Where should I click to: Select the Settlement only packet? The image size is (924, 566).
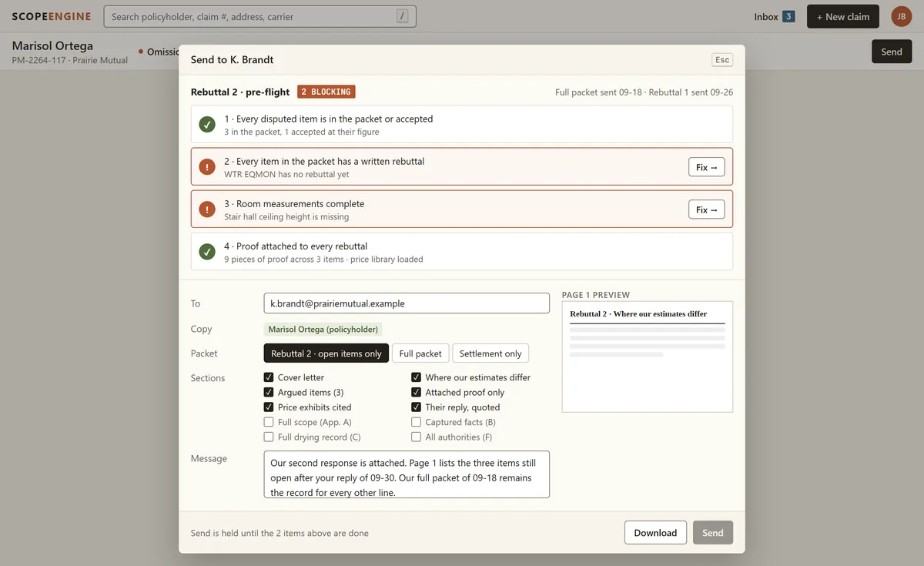pyautogui.click(x=490, y=353)
